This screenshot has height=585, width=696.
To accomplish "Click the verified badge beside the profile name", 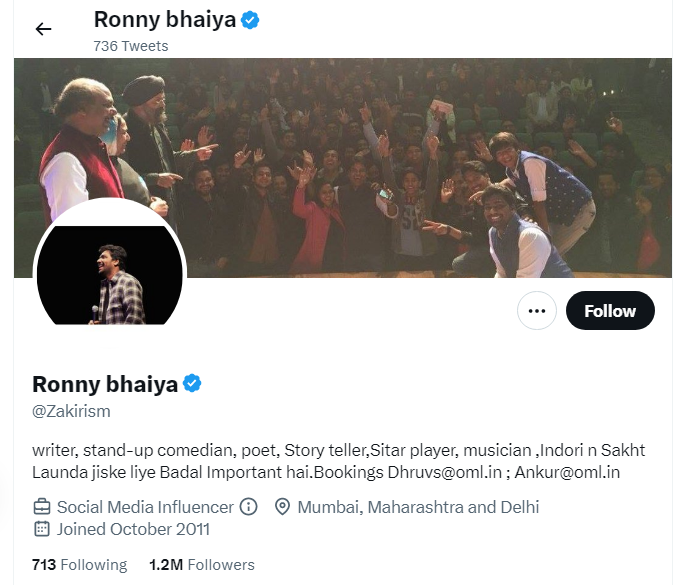I will click(192, 384).
